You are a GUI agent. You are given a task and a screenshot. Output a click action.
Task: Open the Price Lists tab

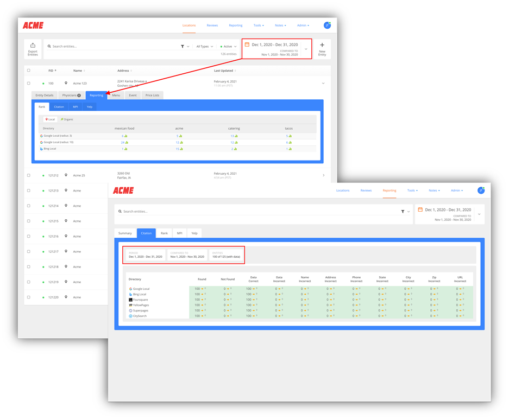[x=152, y=96]
